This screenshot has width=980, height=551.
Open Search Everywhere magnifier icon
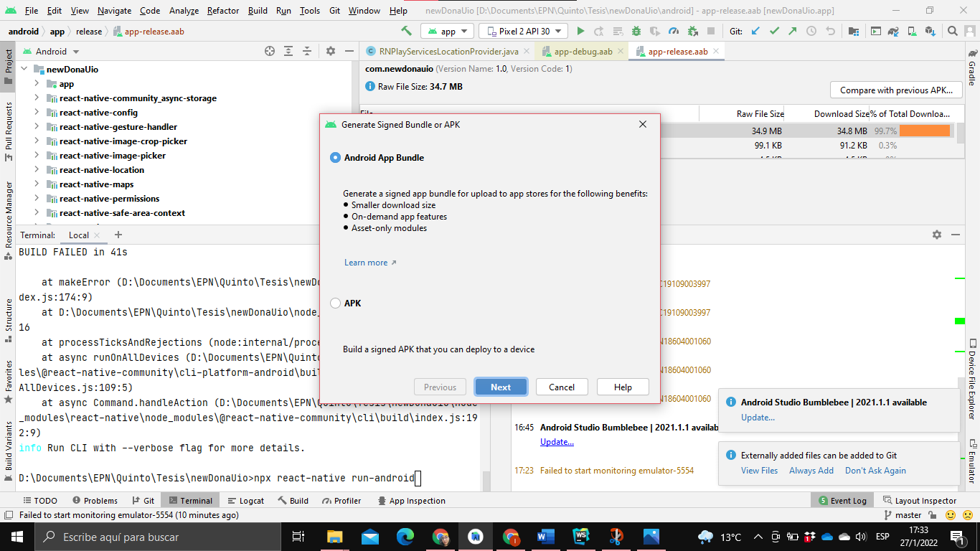click(952, 31)
